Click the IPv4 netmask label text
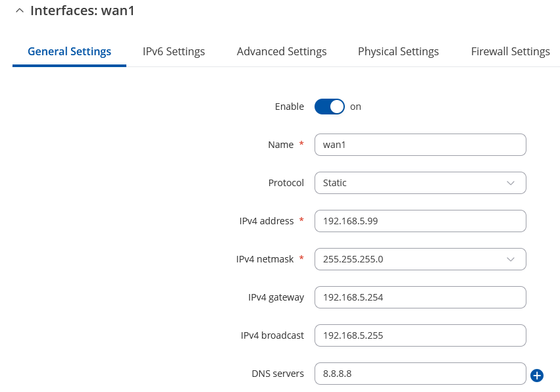Image resolution: width=560 pixels, height=392 pixels. click(x=265, y=259)
